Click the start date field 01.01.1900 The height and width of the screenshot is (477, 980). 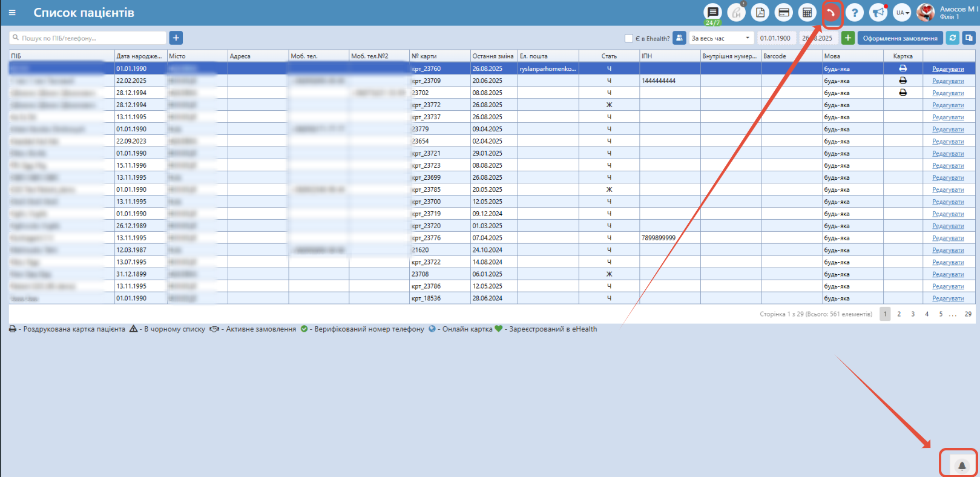click(x=777, y=38)
